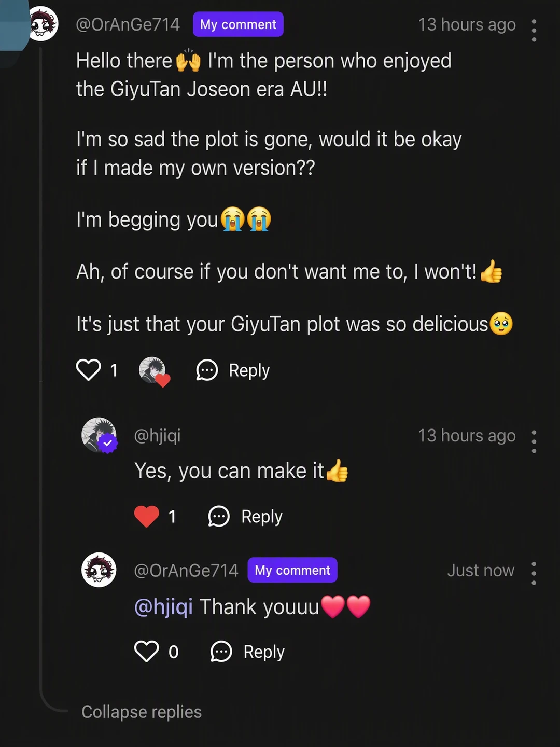560x747 pixels.
Task: Open three-dot menu on hjiqi's reply
Action: coord(534,441)
